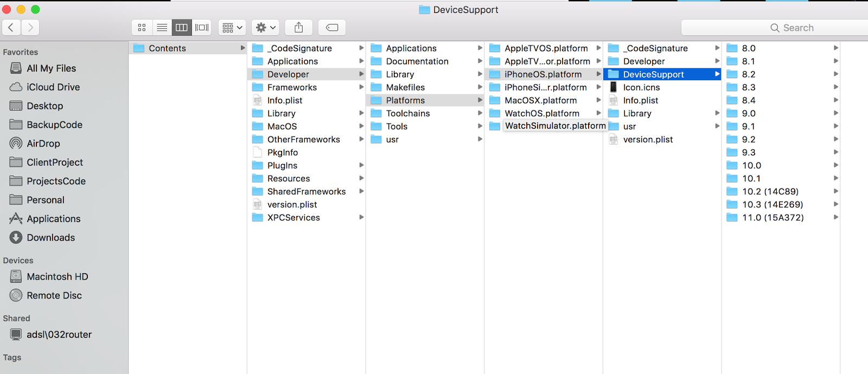
Task: Expand usr folder arrow in iPhoneOS.platform column
Action: [717, 126]
